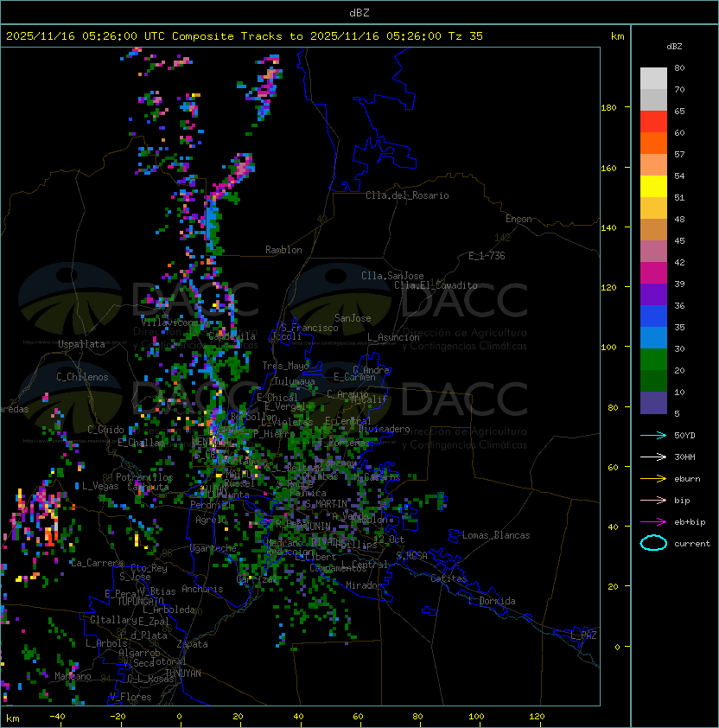Click the 'C_Chilenos' map label

82,377
